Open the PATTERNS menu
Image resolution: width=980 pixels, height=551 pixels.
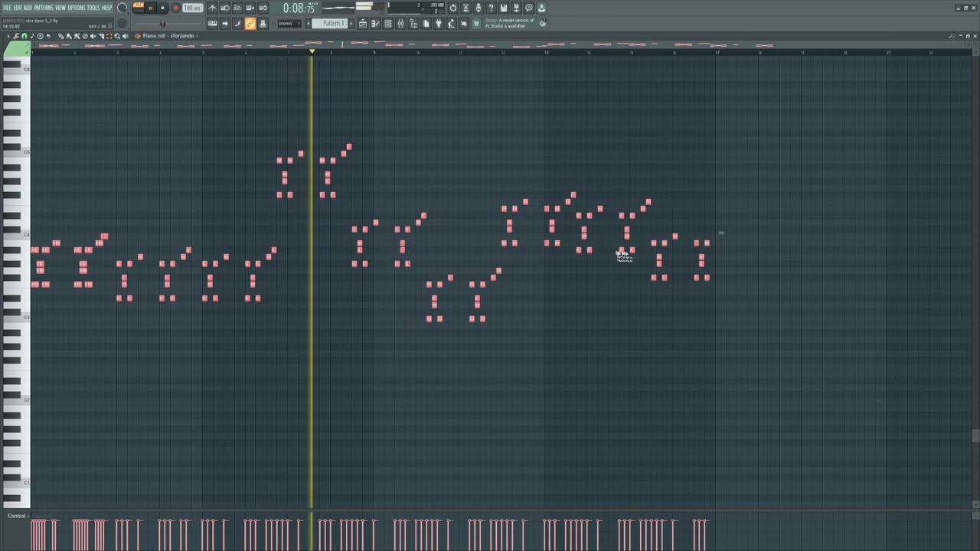coord(44,8)
